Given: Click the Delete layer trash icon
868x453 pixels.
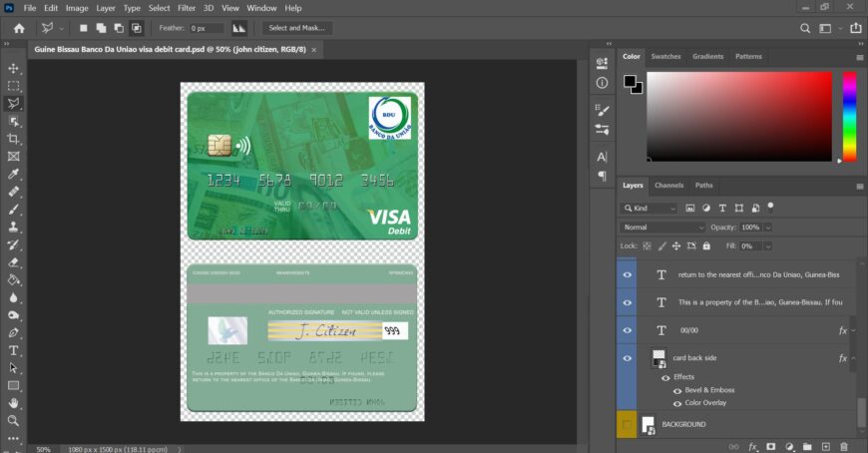Looking at the screenshot, I should tap(844, 446).
